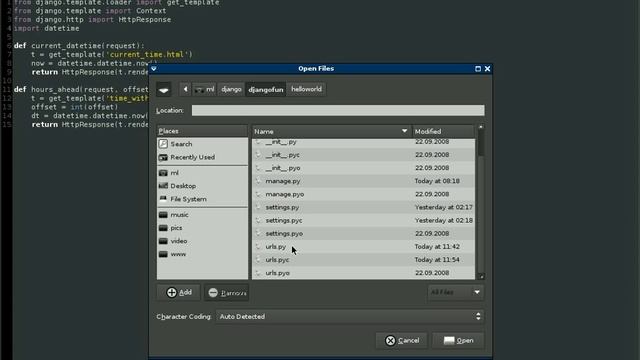Click the manage.py file icon
This screenshot has width=640, height=360.
[x=258, y=181]
